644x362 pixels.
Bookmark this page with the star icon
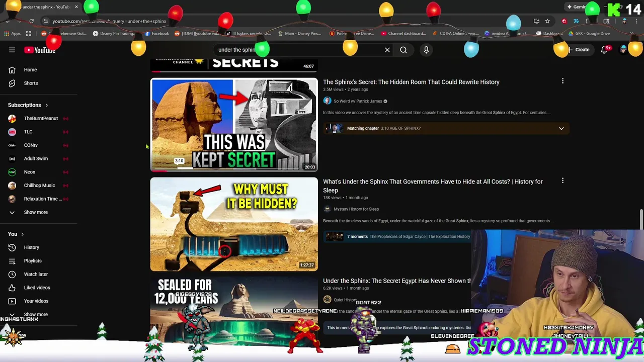click(547, 21)
